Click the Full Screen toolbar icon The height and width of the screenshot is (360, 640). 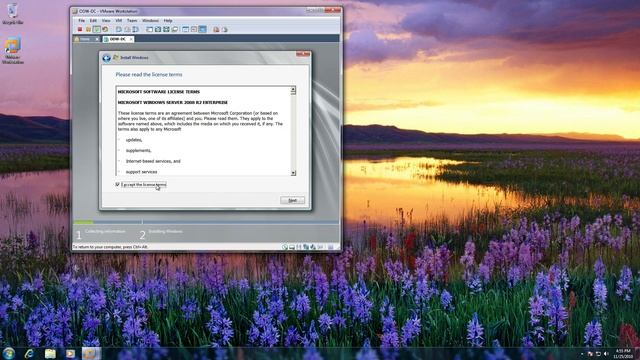click(x=166, y=29)
